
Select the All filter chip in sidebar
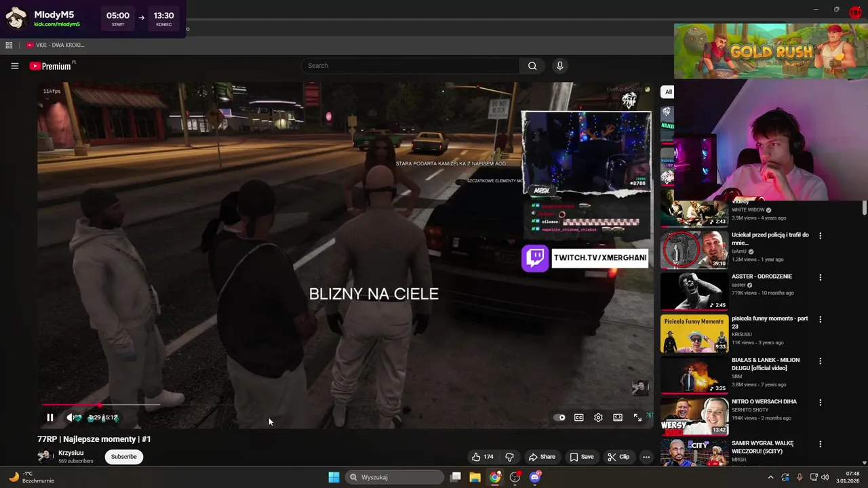pos(668,91)
